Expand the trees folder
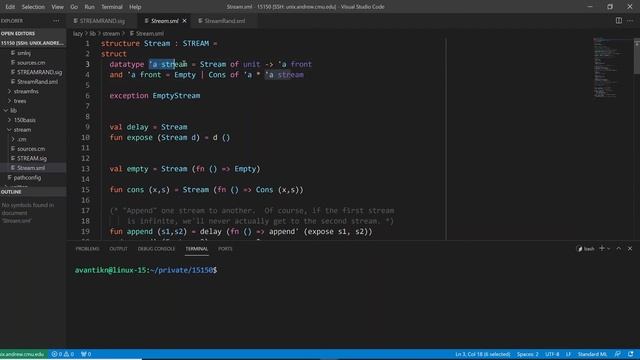The image size is (640, 360). [20, 101]
